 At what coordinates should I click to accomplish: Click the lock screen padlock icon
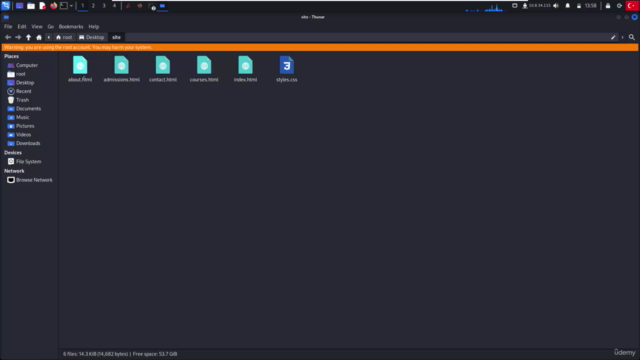pos(608,6)
